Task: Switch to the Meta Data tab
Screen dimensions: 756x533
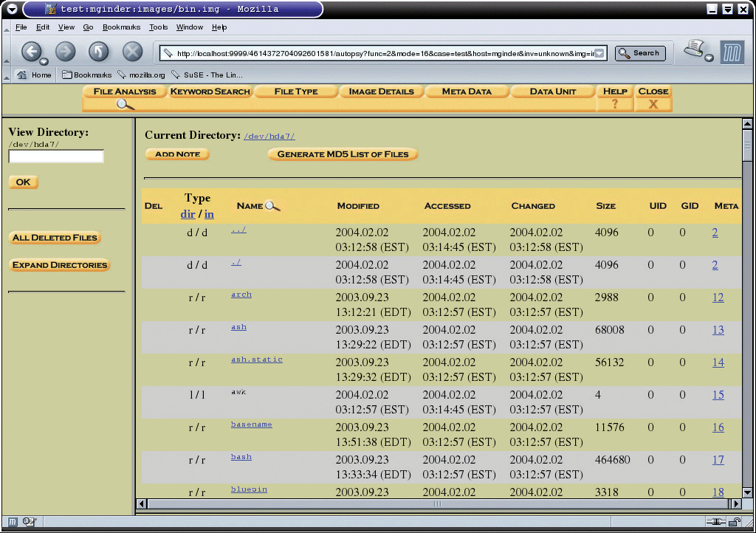Action: pyautogui.click(x=467, y=92)
